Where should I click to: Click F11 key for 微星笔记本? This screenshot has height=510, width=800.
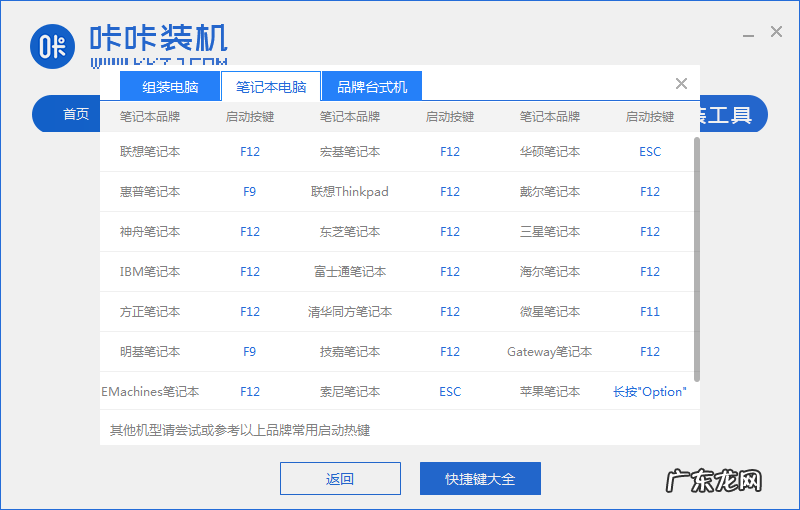click(x=650, y=312)
